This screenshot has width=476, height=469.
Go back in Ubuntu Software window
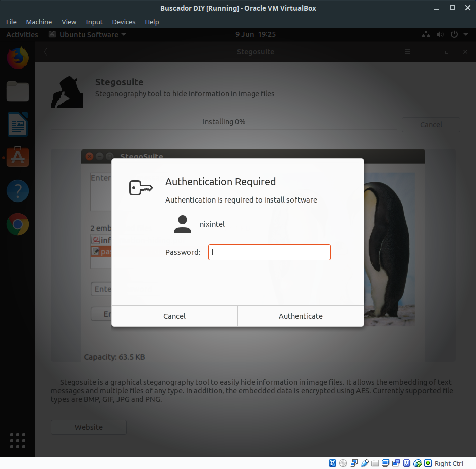tap(45, 52)
